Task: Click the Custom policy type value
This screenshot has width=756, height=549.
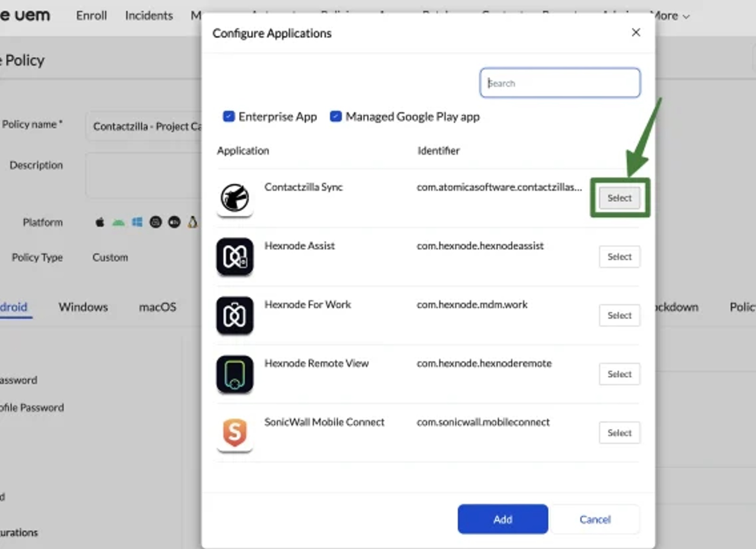Action: (x=110, y=257)
